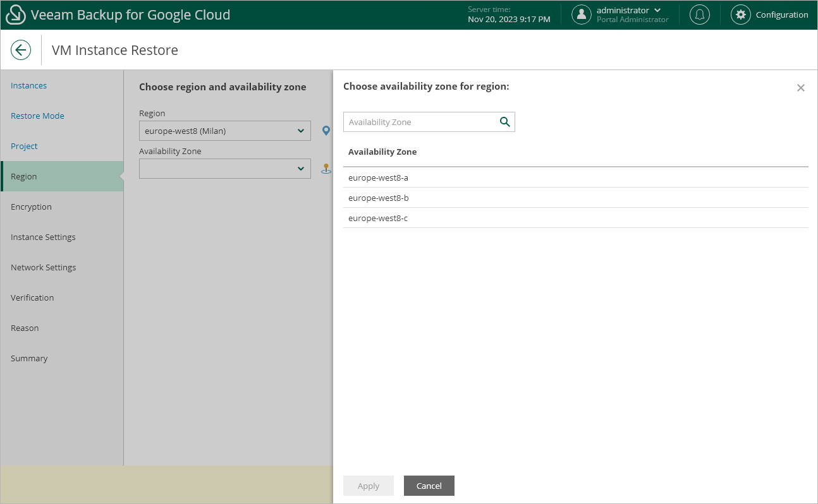The height and width of the screenshot is (504, 818).
Task: Select zone europe-west8-c
Action: (576, 218)
